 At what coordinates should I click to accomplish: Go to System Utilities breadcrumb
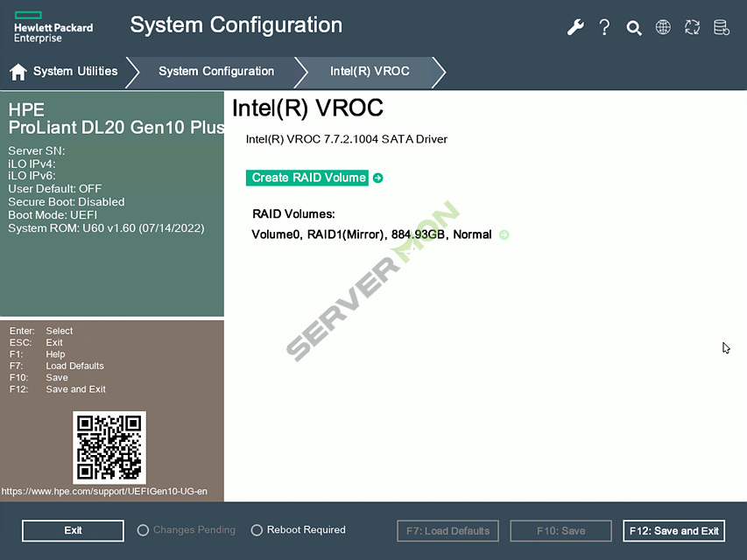(x=75, y=72)
